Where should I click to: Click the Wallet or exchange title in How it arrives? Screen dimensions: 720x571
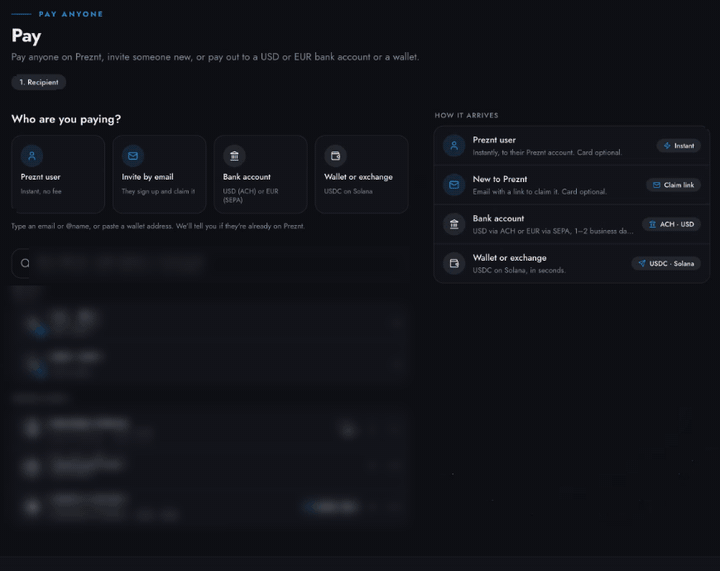(509, 258)
